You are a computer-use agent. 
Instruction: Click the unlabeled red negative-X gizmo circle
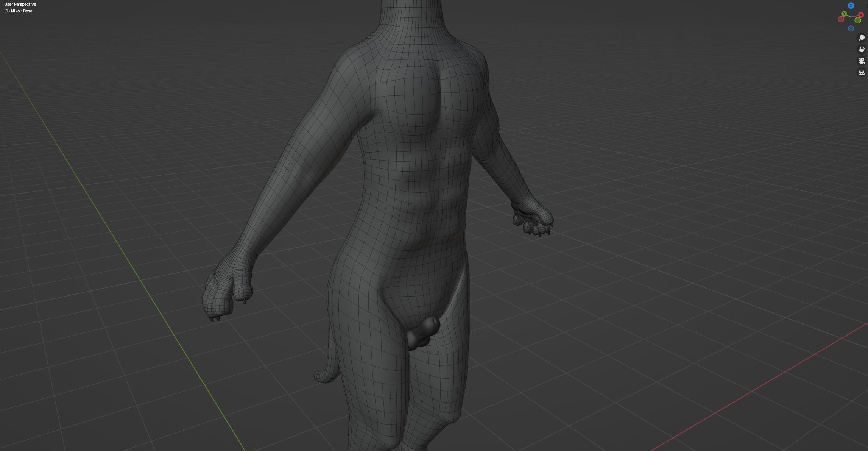841,19
